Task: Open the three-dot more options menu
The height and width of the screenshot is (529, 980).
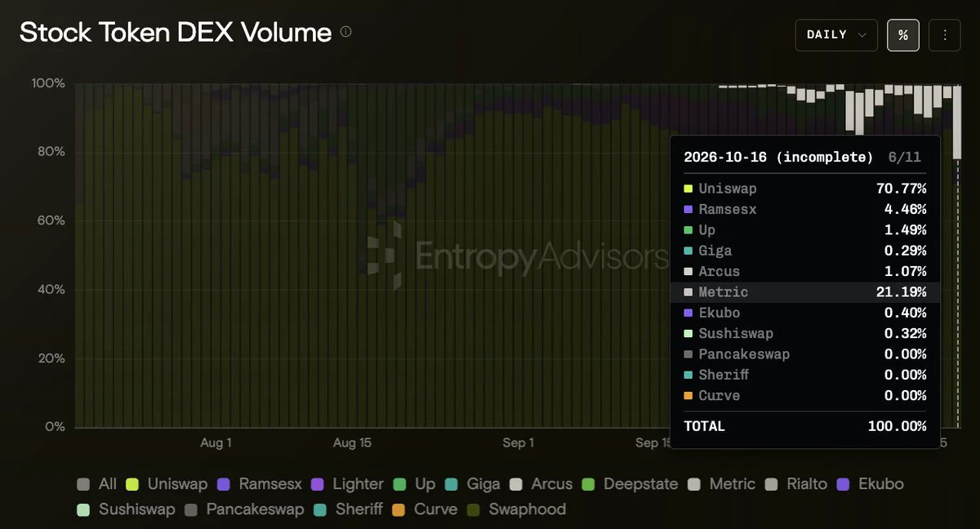Action: tap(945, 35)
